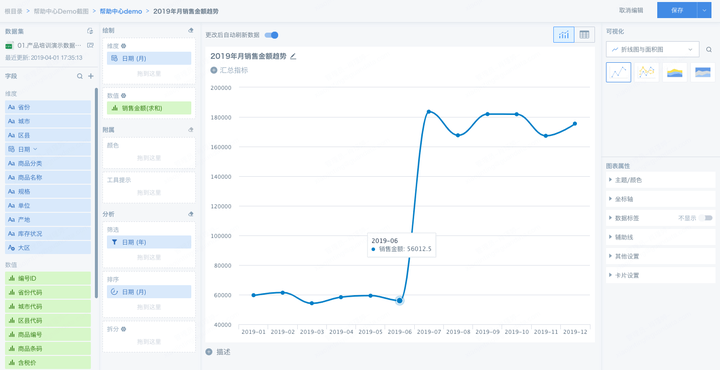Click the 保存 button
This screenshot has width=720, height=370.
coord(677,10)
